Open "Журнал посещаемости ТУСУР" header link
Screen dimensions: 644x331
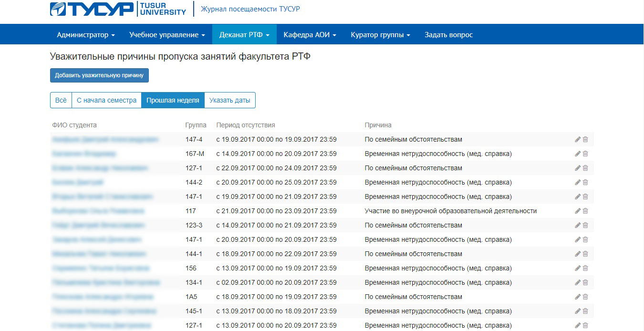tap(250, 9)
